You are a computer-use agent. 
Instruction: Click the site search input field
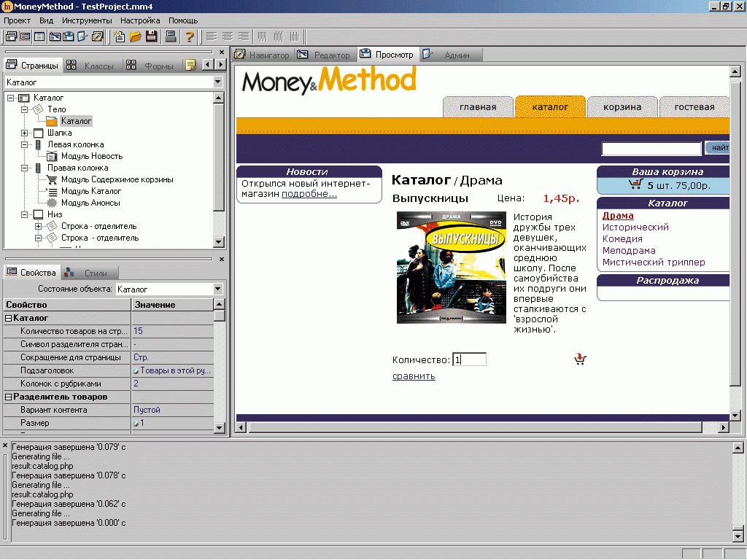(x=651, y=149)
